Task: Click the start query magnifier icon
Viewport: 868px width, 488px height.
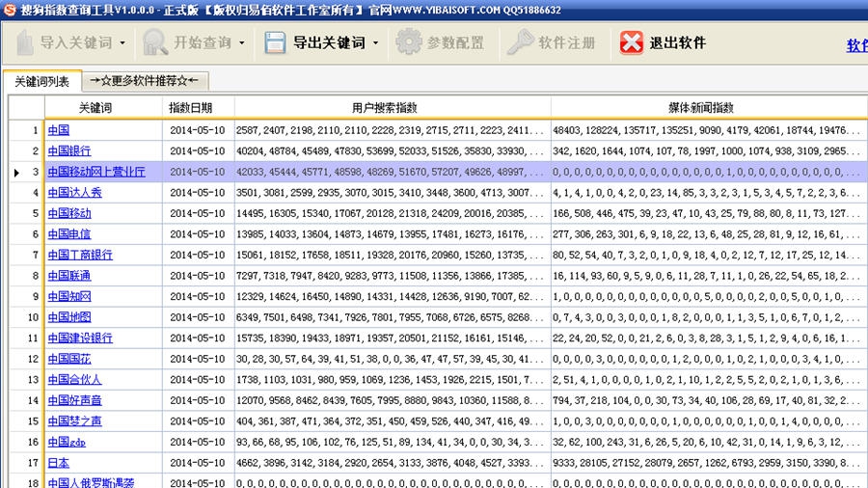Action: pyautogui.click(x=155, y=43)
